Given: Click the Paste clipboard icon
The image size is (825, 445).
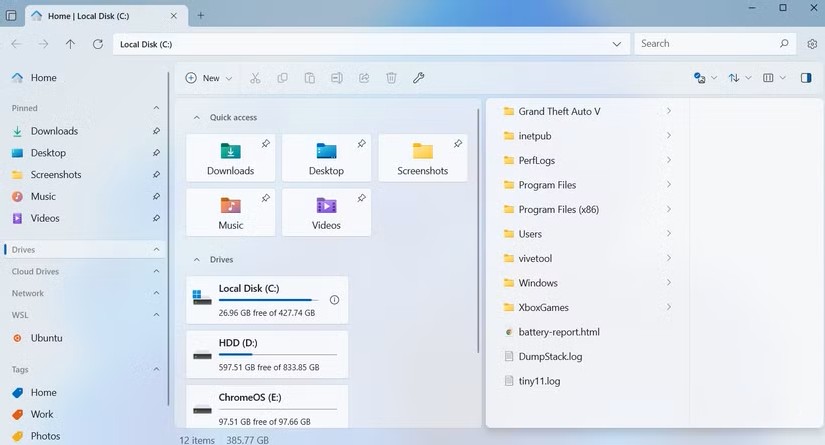Looking at the screenshot, I should coord(310,78).
